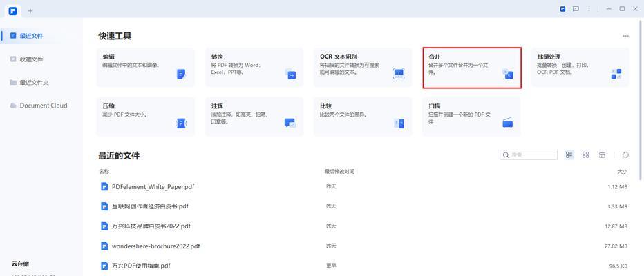Image resolution: width=644 pixels, height=276 pixels.
Task: Open the 转换 PDF conversion card
Action: 254,67
